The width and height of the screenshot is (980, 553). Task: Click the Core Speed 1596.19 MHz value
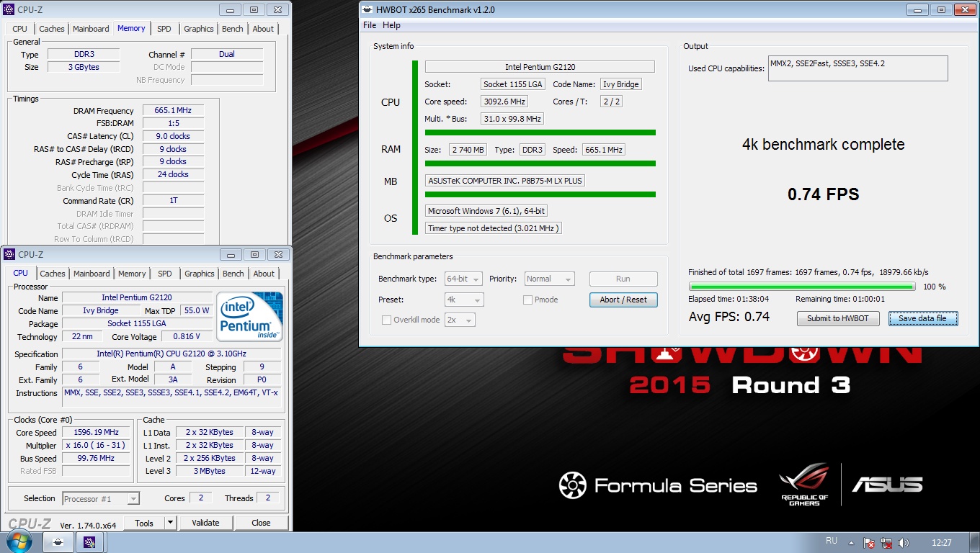point(96,432)
